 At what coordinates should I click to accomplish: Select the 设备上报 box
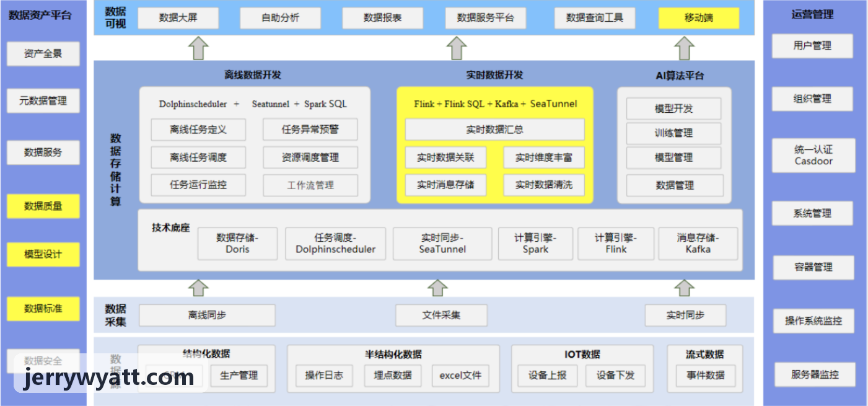pos(548,376)
